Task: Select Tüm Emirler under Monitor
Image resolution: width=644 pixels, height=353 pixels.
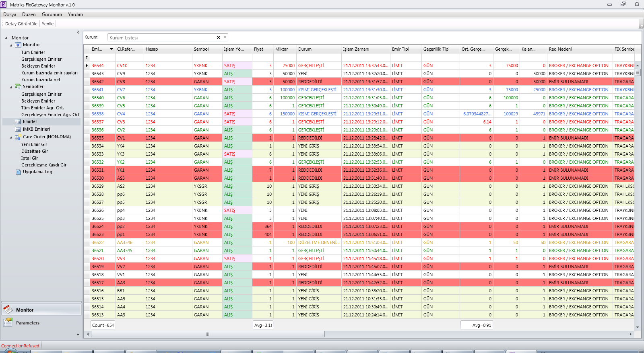Action: pyautogui.click(x=33, y=52)
